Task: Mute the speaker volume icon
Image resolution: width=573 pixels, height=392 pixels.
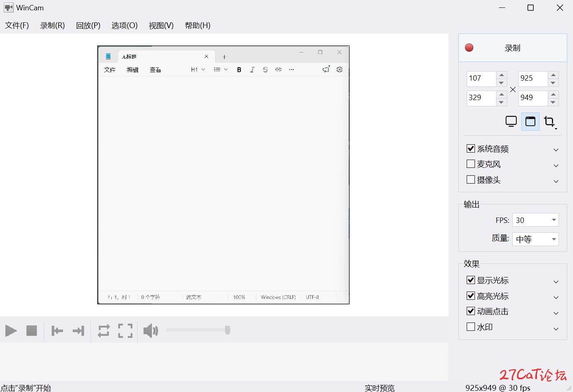Action: (151, 331)
